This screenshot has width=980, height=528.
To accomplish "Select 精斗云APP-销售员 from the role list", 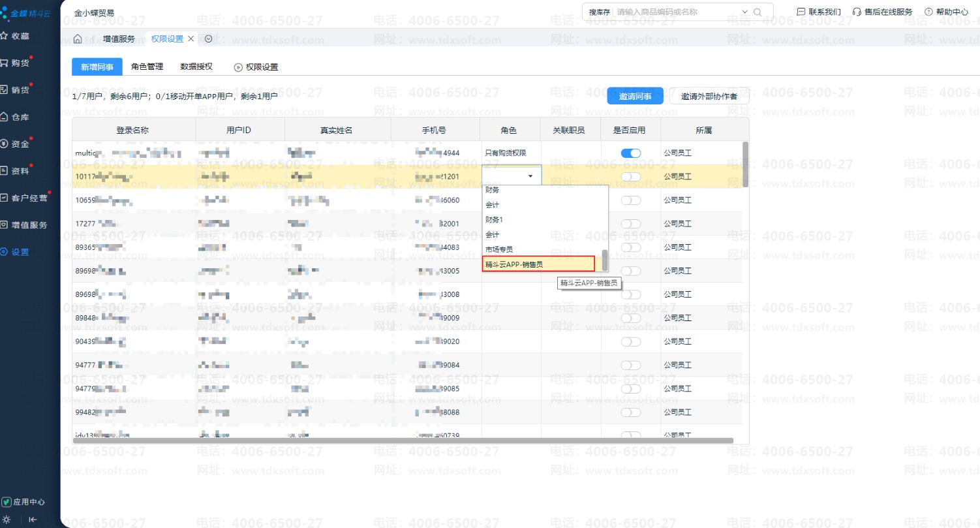I will [538, 264].
